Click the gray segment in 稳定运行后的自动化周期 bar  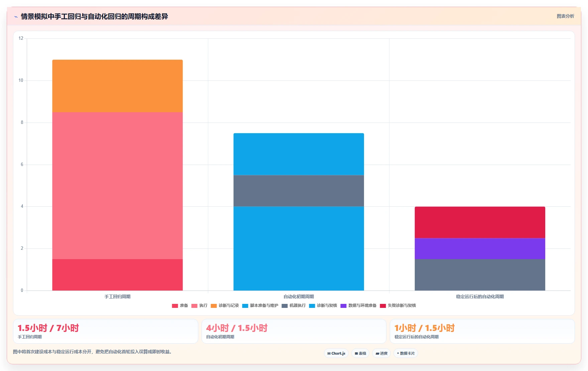[480, 275]
